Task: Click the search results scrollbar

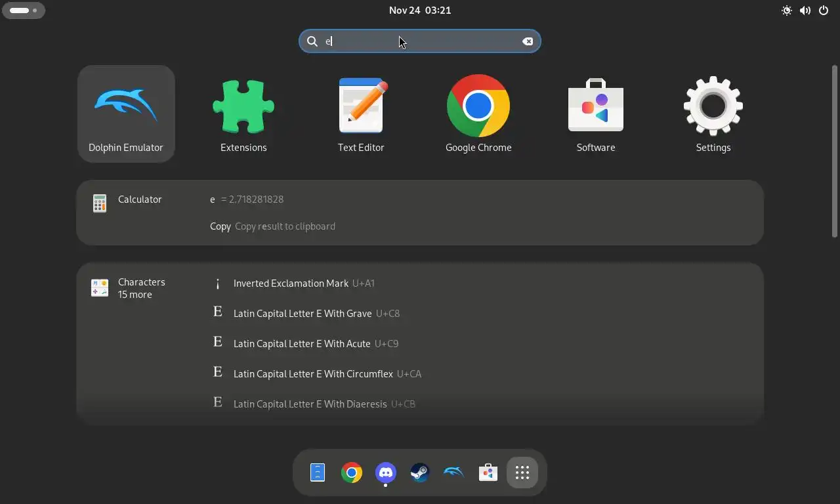Action: [x=835, y=151]
